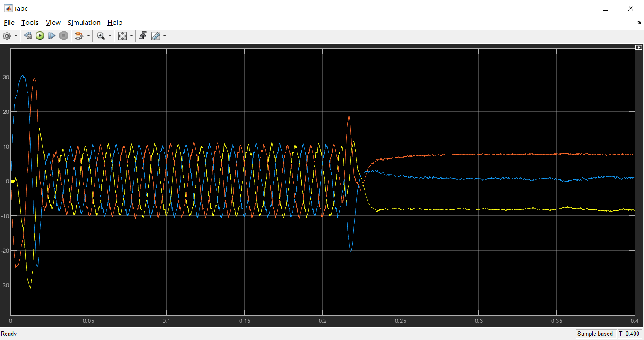Click y-axis label 30
The height and width of the screenshot is (340, 644).
(x=6, y=77)
